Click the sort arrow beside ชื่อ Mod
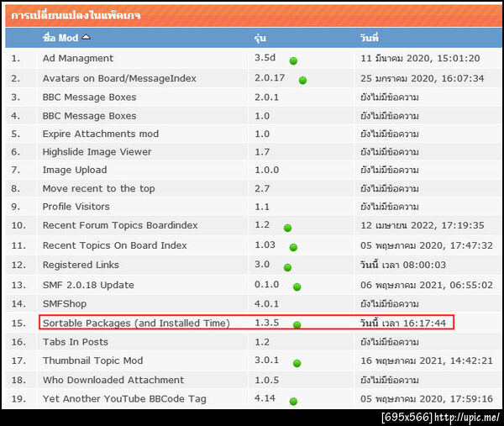The height and width of the screenshot is (426, 504). tap(86, 37)
